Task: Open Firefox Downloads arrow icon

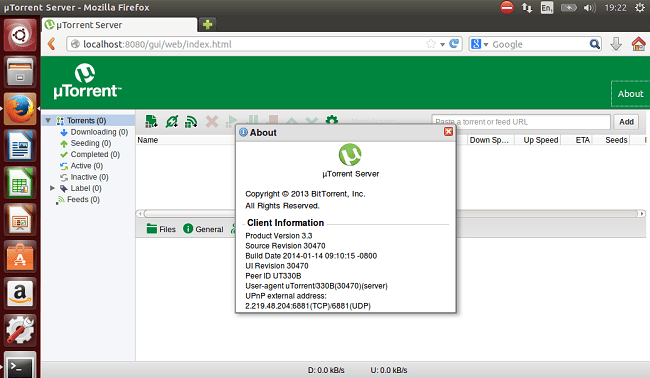Action: tap(616, 44)
